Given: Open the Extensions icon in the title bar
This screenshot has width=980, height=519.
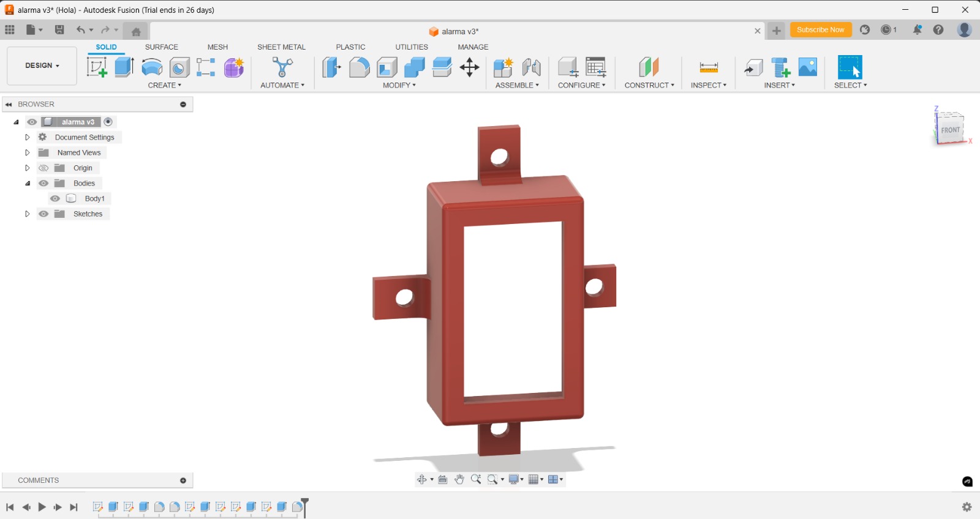Looking at the screenshot, I should pyautogui.click(x=865, y=29).
